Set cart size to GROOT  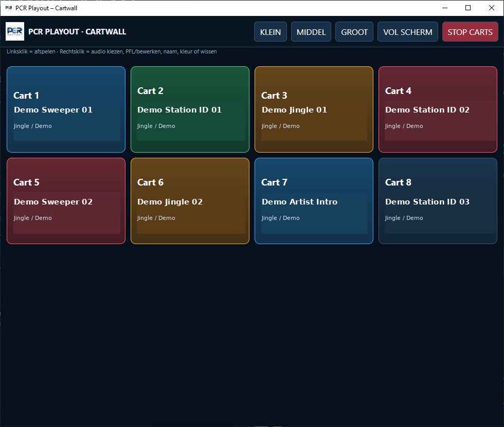tap(354, 32)
